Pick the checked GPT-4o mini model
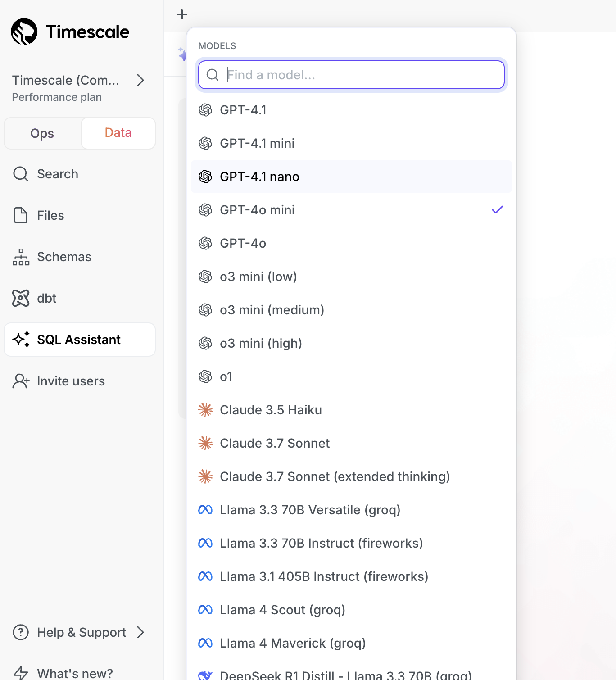The width and height of the screenshot is (616, 680). 351,210
